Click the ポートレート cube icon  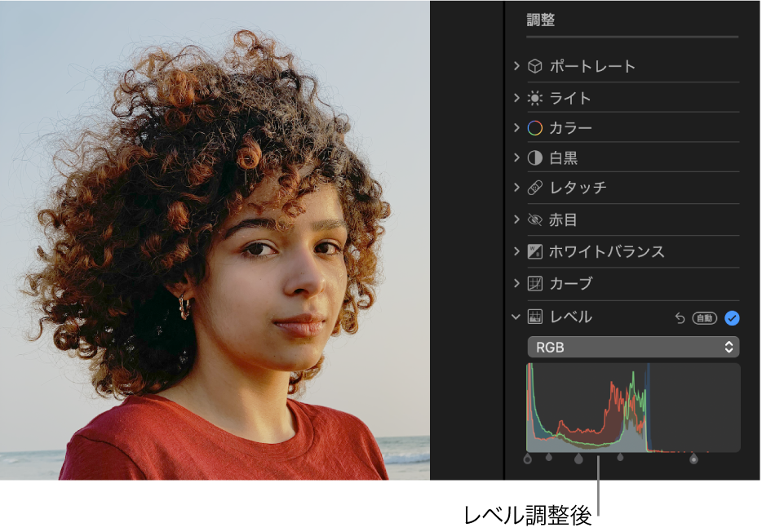pos(534,66)
